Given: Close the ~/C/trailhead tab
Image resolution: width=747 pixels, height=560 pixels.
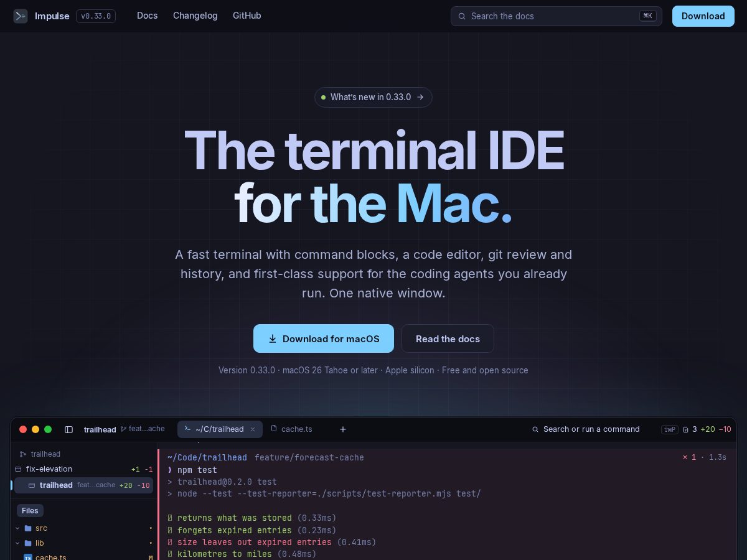Looking at the screenshot, I should coord(253,429).
